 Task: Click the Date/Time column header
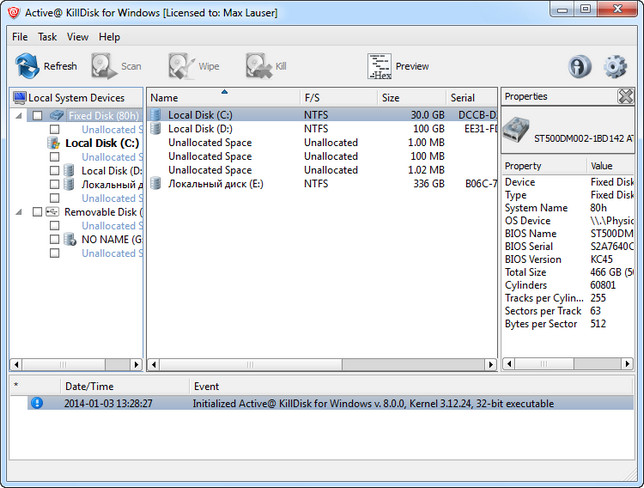tap(125, 386)
